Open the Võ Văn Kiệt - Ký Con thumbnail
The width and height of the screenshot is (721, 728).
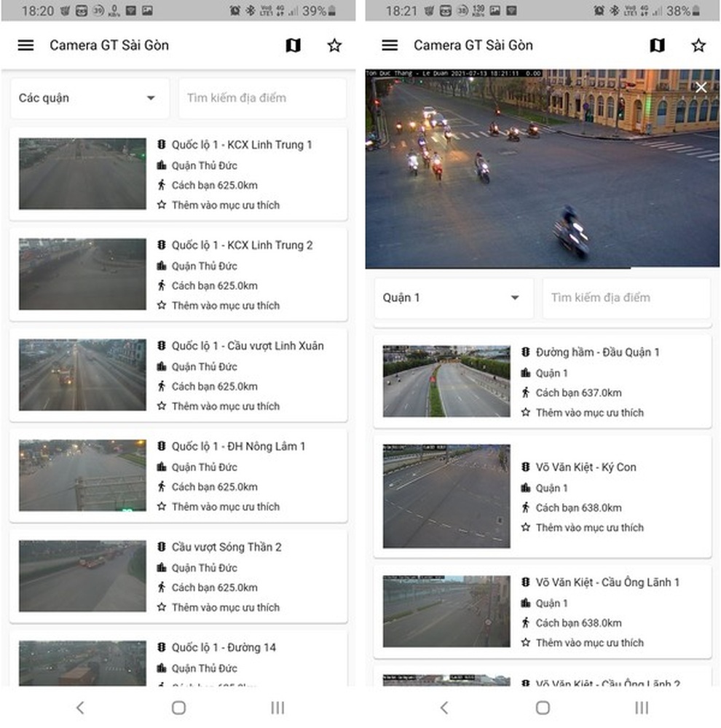pyautogui.click(x=446, y=496)
